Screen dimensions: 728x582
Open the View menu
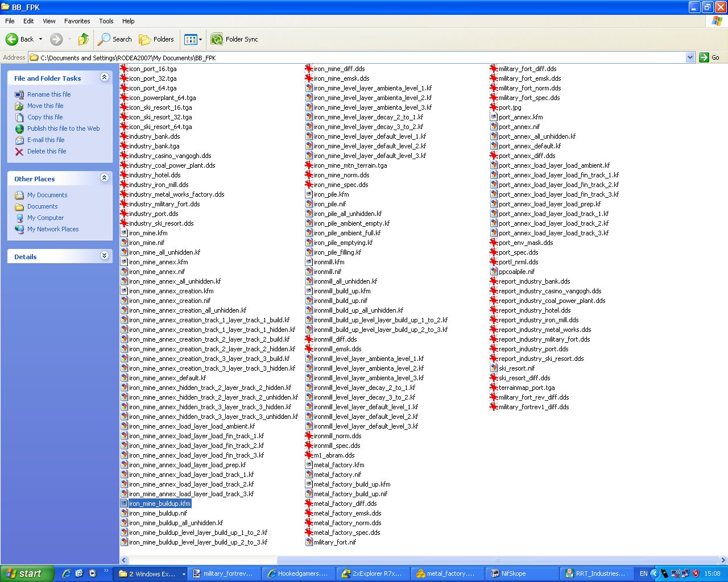pyautogui.click(x=49, y=21)
